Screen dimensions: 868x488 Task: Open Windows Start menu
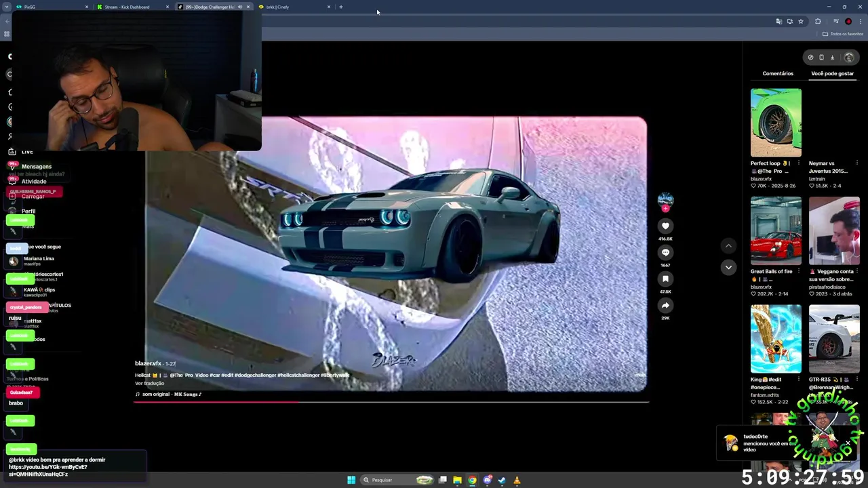(x=351, y=480)
